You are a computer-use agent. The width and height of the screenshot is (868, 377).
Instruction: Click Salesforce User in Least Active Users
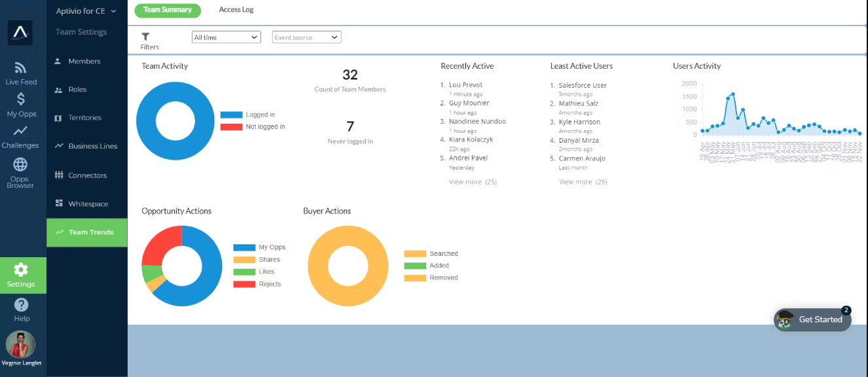point(583,85)
